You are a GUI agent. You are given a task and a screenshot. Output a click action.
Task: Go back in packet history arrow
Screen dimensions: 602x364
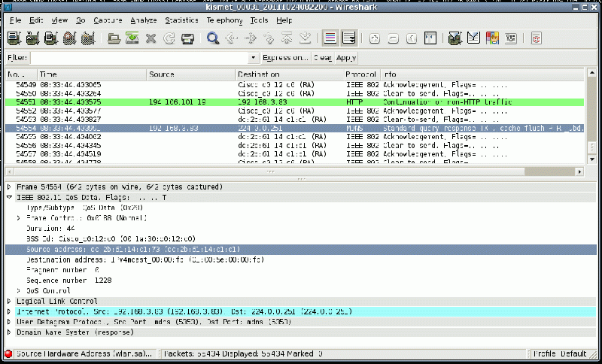pos(232,38)
